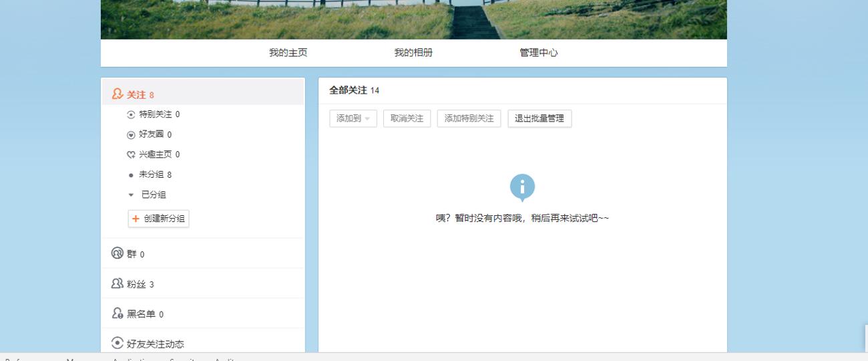
Task: Click the 特别关注 target icon
Action: click(131, 115)
